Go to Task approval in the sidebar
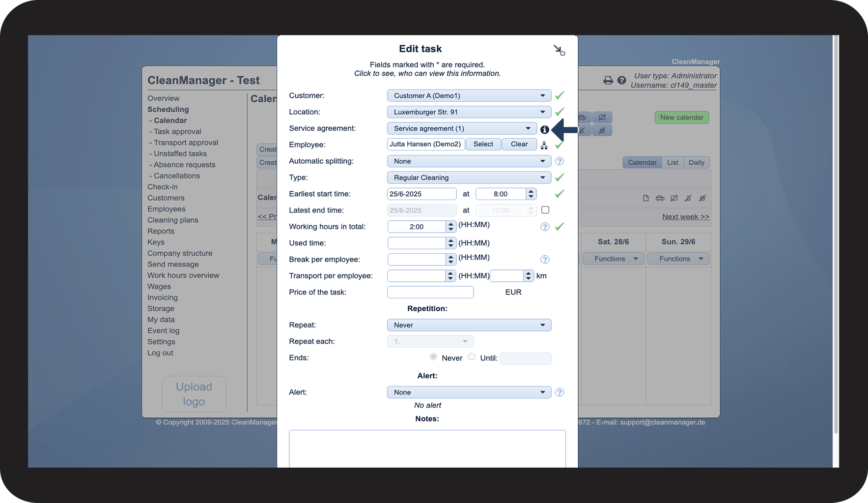This screenshot has height=503, width=868. (x=177, y=132)
